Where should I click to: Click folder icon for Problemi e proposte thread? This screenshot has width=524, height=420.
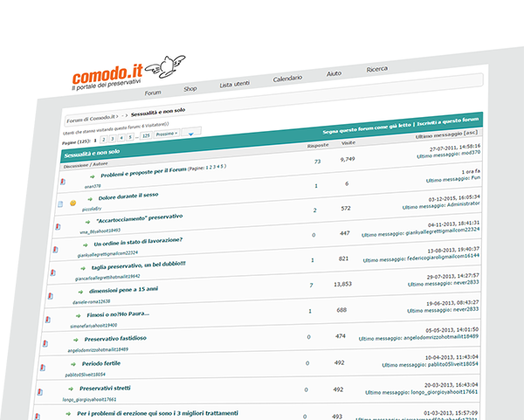click(62, 181)
